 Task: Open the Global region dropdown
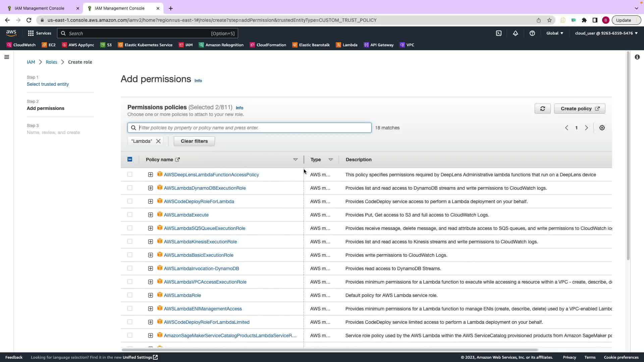pyautogui.click(x=555, y=33)
